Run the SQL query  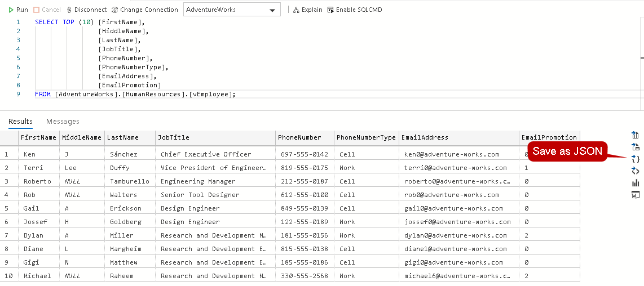tap(18, 10)
